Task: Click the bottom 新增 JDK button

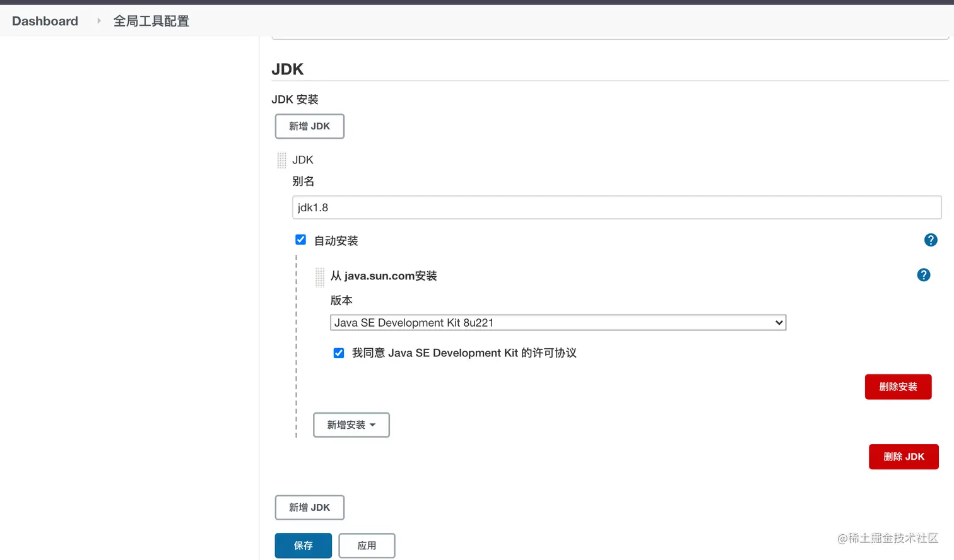Action: pyautogui.click(x=309, y=507)
